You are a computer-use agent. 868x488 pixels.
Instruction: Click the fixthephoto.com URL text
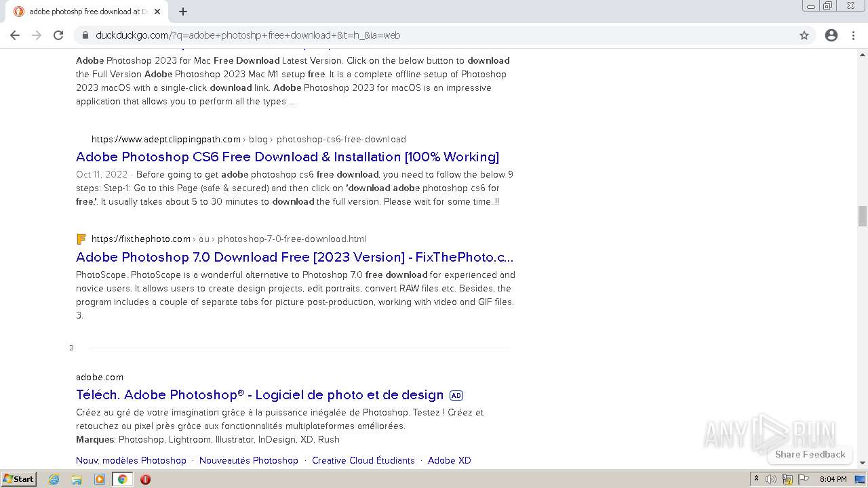pyautogui.click(x=141, y=239)
